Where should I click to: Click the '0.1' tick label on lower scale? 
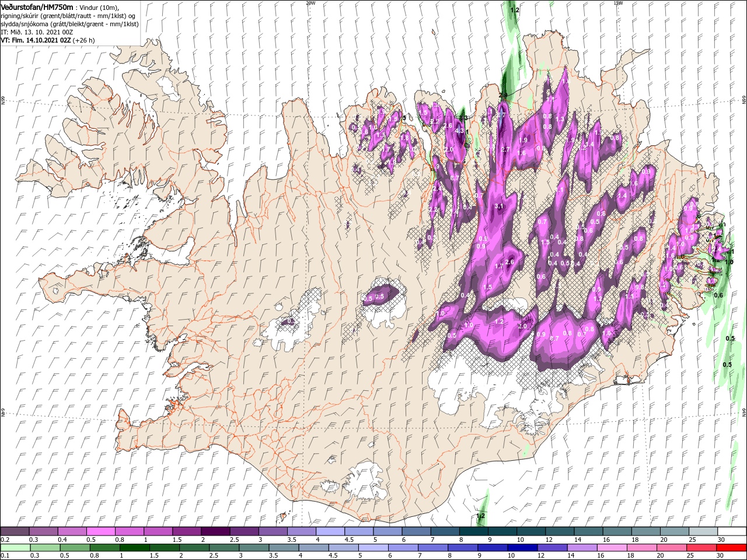tap(5, 556)
